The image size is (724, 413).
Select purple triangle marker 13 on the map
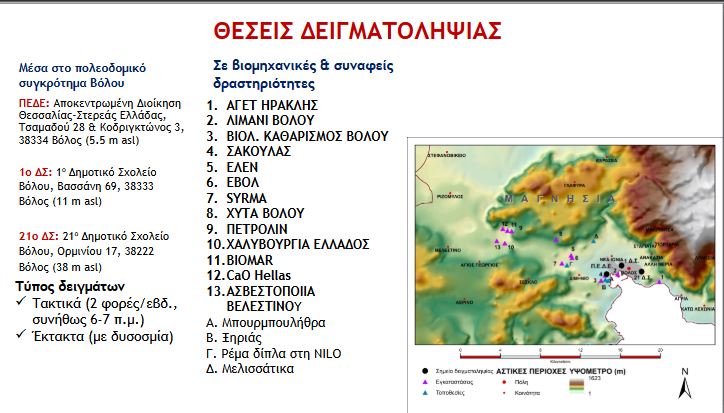point(498,240)
